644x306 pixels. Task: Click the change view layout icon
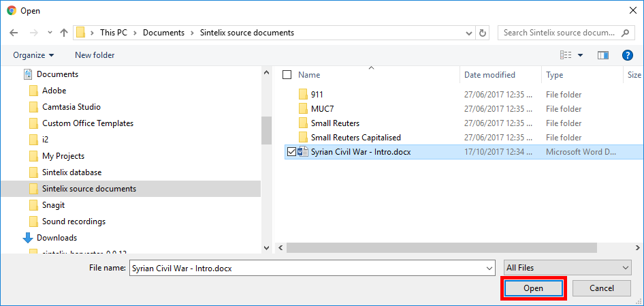[566, 55]
